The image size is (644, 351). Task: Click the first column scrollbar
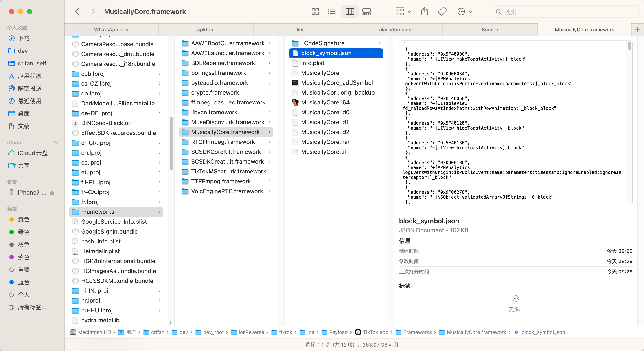(x=171, y=143)
